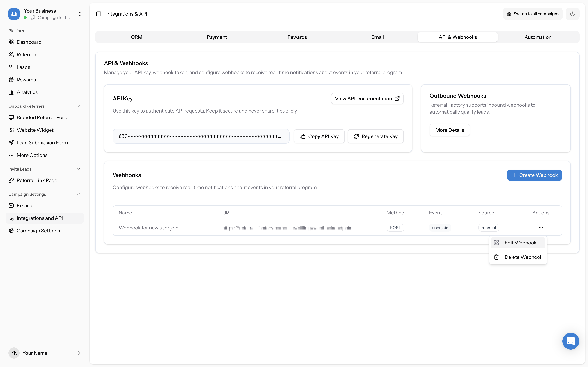Screen dimensions: 588x367
Task: Click the Branded Referrer Portal monitor icon
Action: 11,117
